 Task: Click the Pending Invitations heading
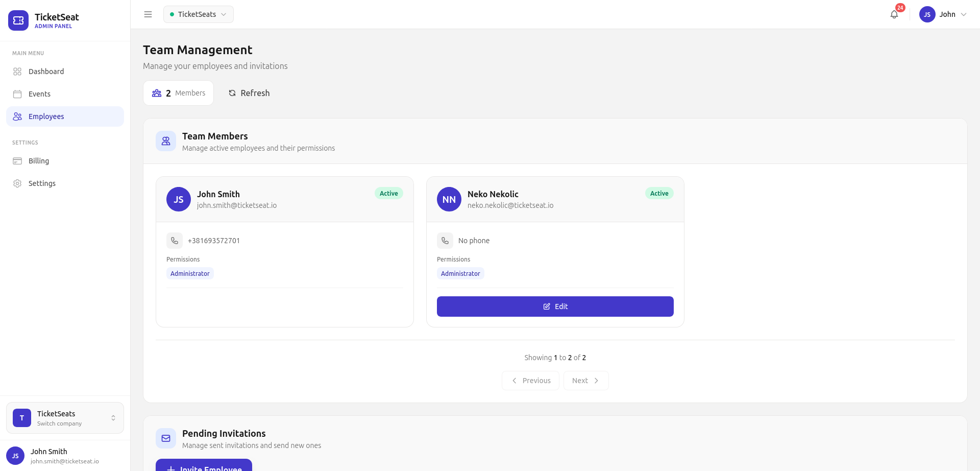224,433
